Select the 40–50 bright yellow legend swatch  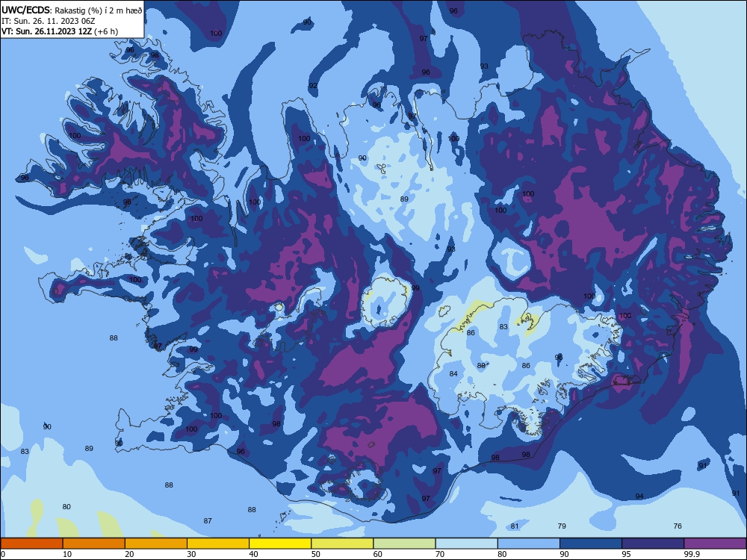point(280,544)
